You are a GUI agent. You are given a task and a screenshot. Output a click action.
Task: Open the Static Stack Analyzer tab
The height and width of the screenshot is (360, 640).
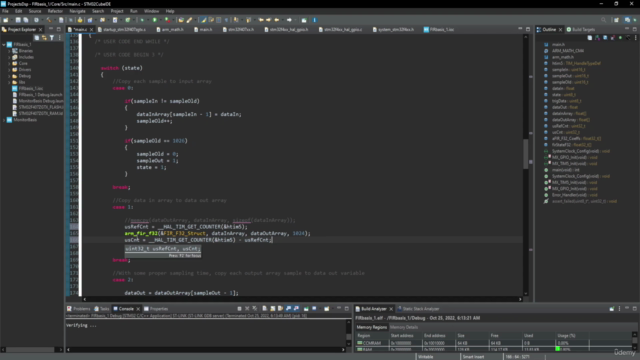click(x=418, y=309)
